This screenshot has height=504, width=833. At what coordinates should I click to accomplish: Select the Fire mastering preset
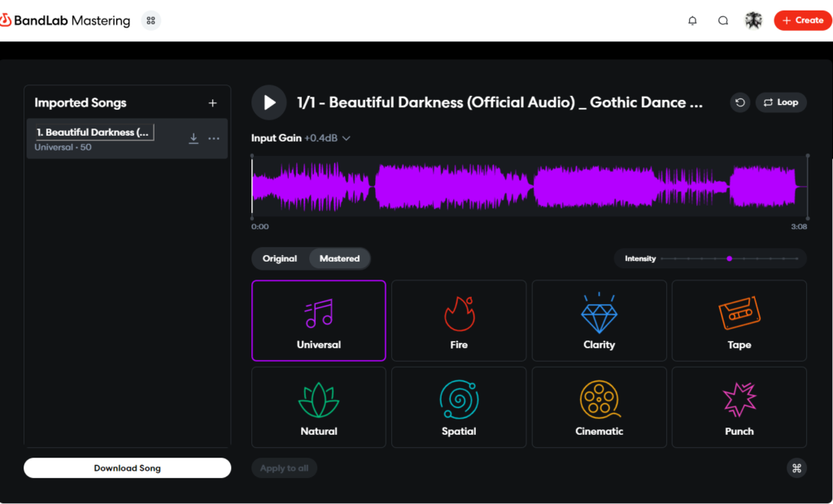pyautogui.click(x=459, y=321)
